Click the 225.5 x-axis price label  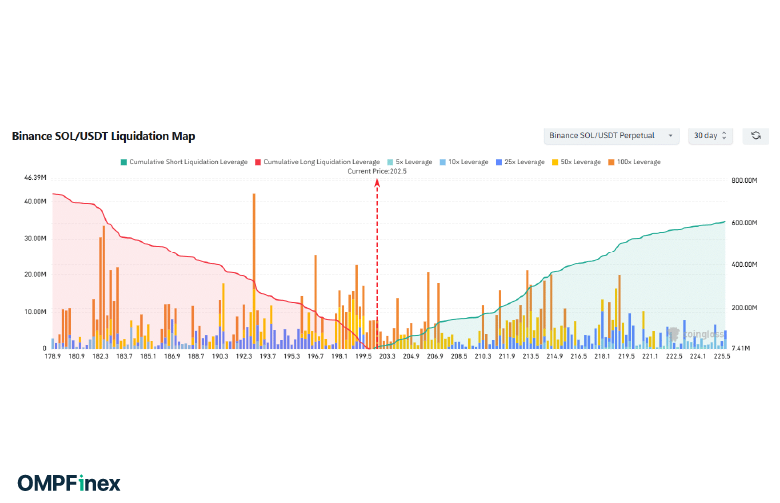pos(722,356)
